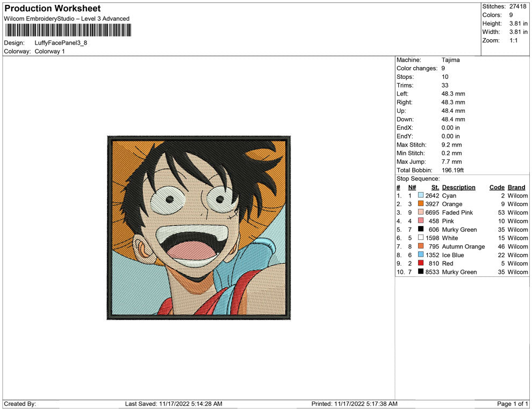Click the Up value 48.4 mm

pyautogui.click(x=454, y=111)
